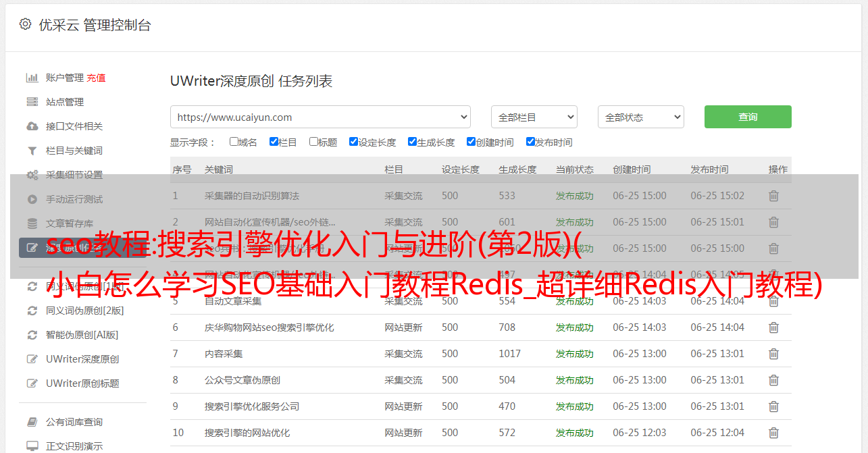Click the 发布时间 column header in table
This screenshot has height=453, width=868.
point(710,169)
